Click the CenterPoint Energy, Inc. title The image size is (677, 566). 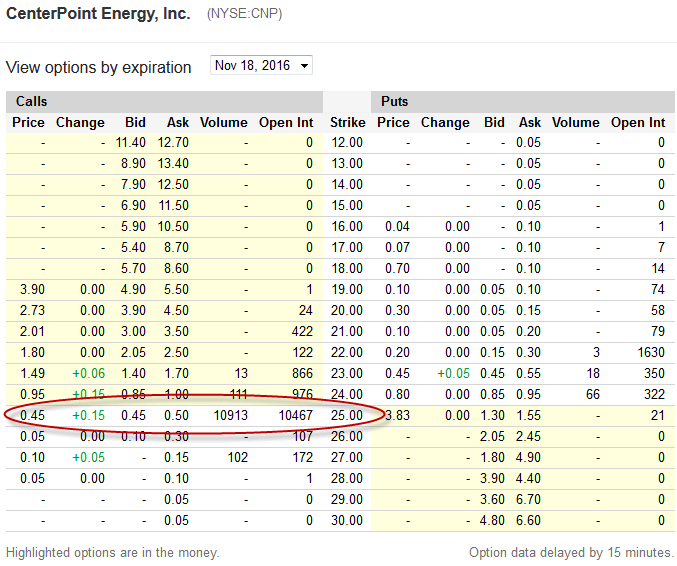point(98,13)
